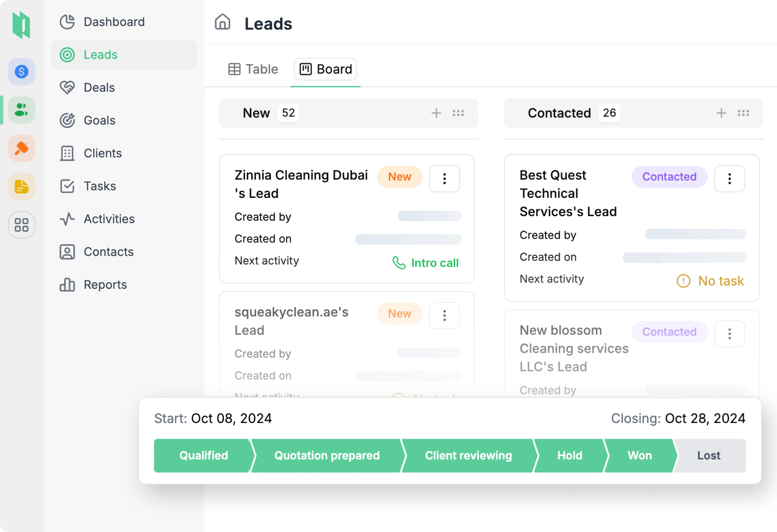Open New blossom Cleaning services options menu

click(730, 334)
